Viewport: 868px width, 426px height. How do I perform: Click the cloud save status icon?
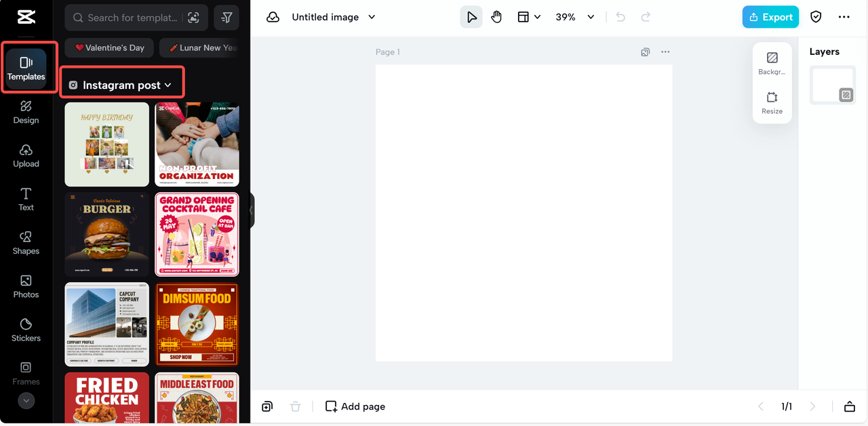(273, 17)
